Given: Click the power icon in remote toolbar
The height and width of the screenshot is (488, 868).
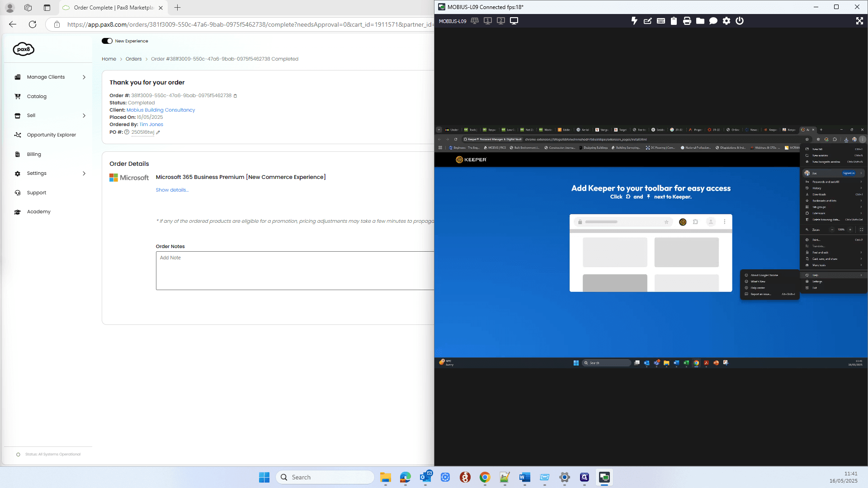Looking at the screenshot, I should pyautogui.click(x=739, y=21).
